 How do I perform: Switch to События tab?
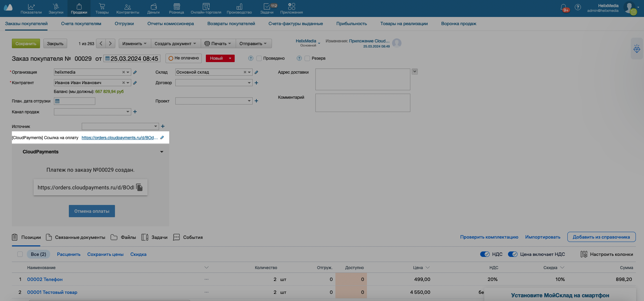[x=188, y=237]
